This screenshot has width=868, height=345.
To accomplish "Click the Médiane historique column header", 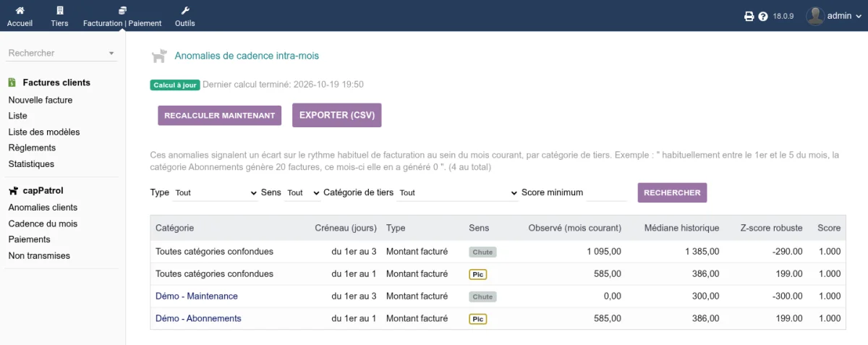I will (x=682, y=228).
